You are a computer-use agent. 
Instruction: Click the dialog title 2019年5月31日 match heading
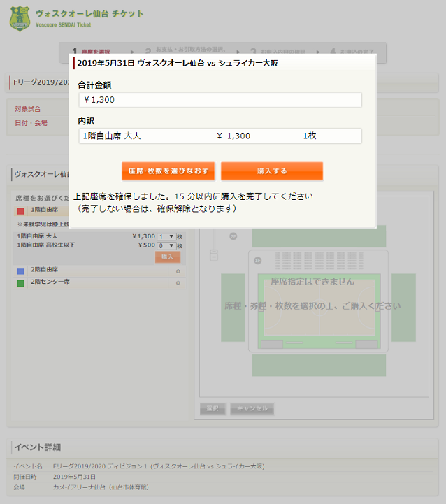click(178, 64)
